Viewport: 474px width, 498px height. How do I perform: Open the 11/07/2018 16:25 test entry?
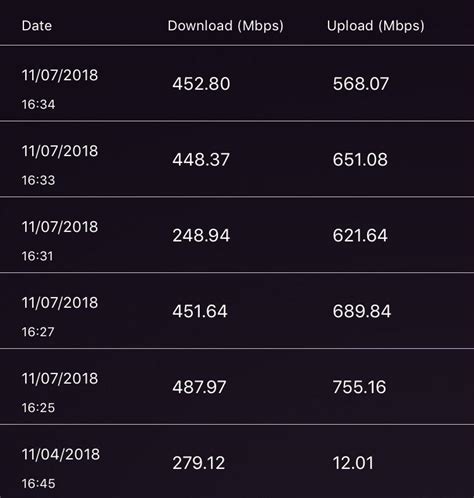click(237, 387)
